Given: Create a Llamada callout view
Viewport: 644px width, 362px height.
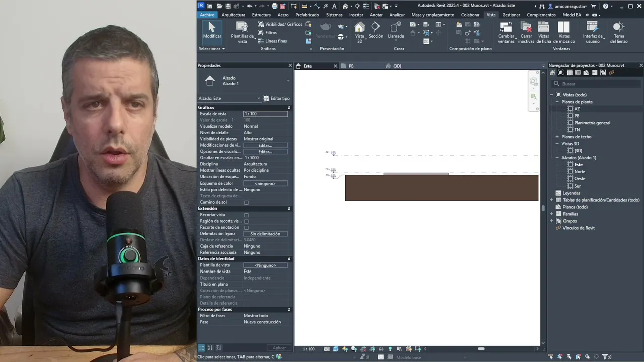Looking at the screenshot, I should click(x=396, y=31).
